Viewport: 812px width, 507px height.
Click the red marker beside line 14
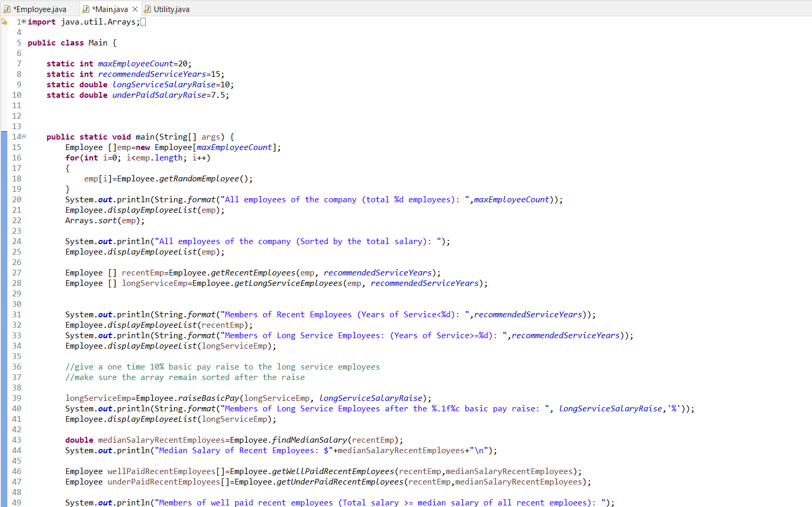coord(4,136)
